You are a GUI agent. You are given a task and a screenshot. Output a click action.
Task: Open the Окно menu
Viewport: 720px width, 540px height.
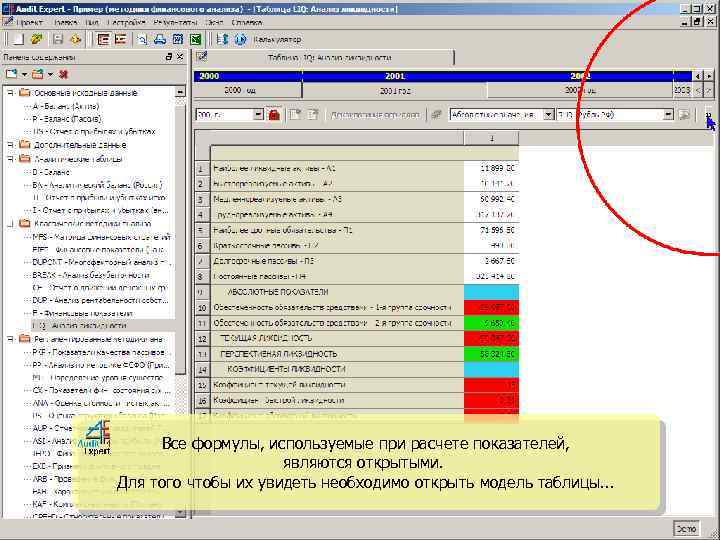(x=214, y=22)
